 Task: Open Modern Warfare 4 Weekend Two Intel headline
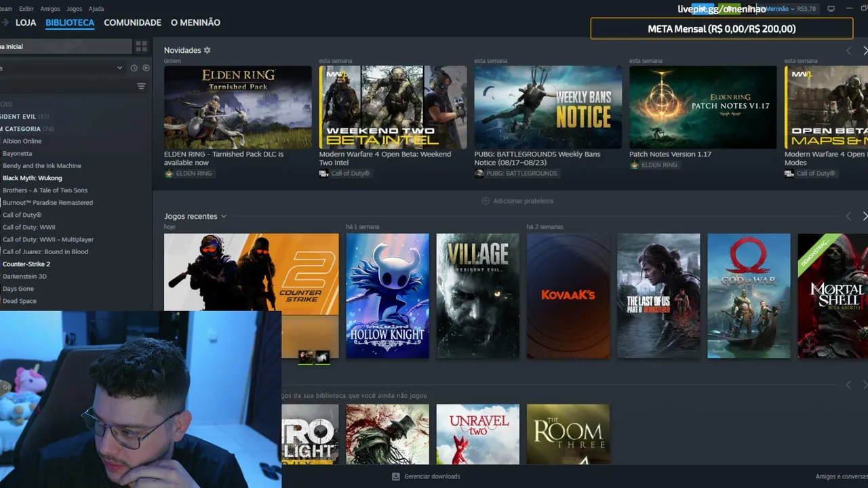[x=385, y=158]
